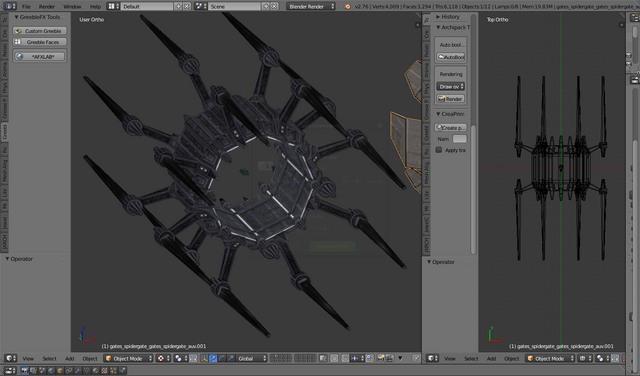Click the Default screen layout name field
This screenshot has height=376, width=640.
coord(147,6)
